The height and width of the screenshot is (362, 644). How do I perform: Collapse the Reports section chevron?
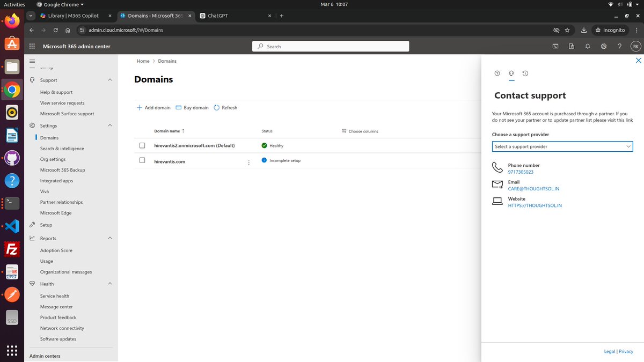(x=110, y=238)
